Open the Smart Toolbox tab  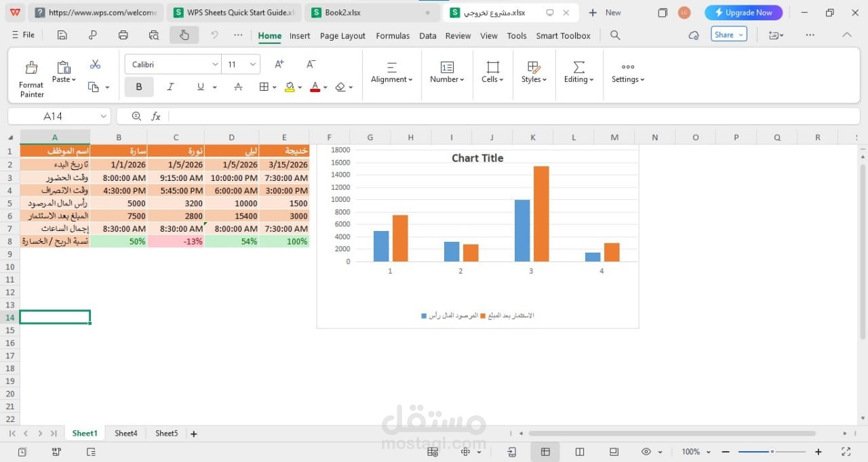pyautogui.click(x=563, y=36)
